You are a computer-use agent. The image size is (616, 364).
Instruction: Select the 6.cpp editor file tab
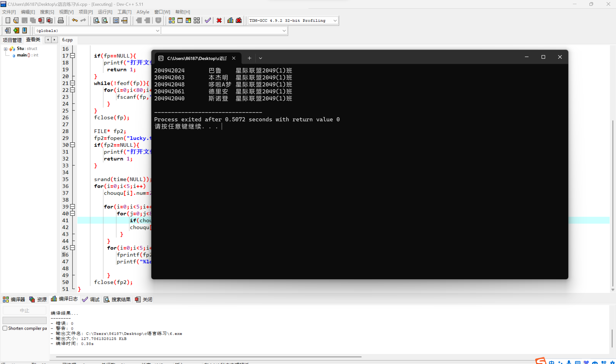coord(67,40)
